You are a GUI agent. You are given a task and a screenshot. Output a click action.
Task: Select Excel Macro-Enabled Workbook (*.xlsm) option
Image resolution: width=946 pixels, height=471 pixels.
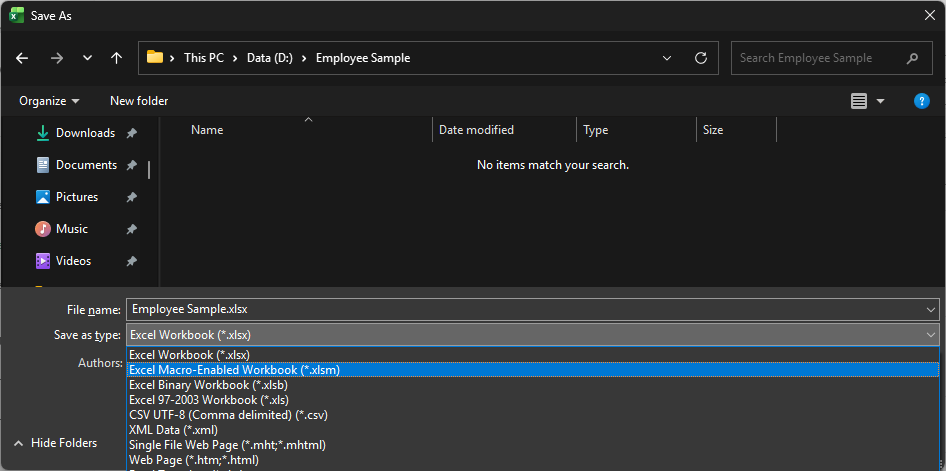pyautogui.click(x=234, y=370)
